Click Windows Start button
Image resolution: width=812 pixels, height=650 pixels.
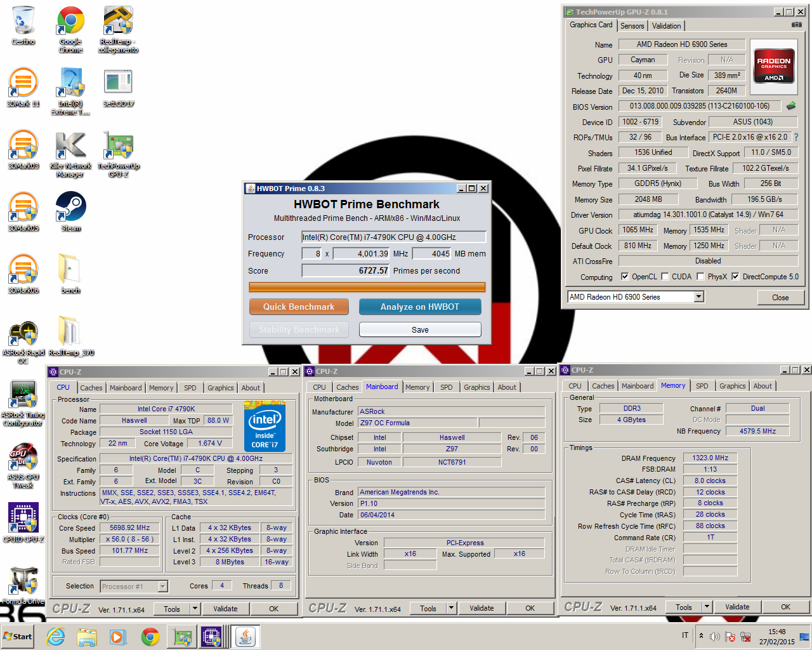tap(17, 637)
